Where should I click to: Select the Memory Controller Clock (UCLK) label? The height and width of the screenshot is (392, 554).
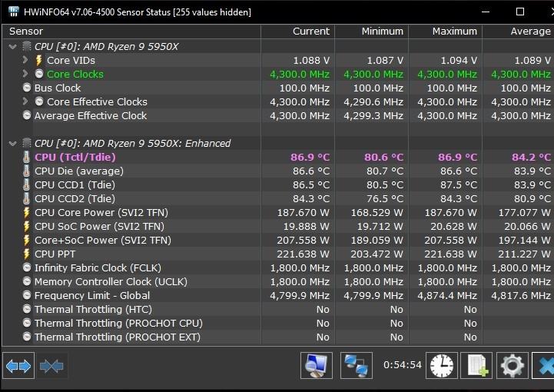click(111, 282)
